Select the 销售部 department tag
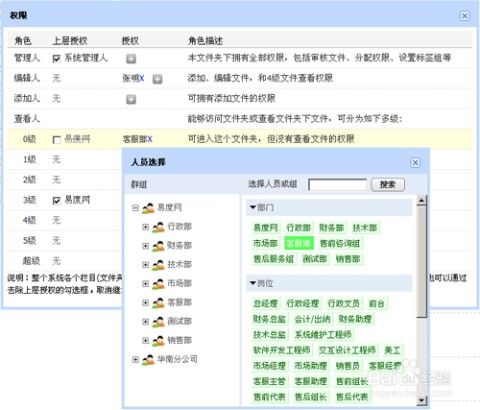 click(348, 259)
